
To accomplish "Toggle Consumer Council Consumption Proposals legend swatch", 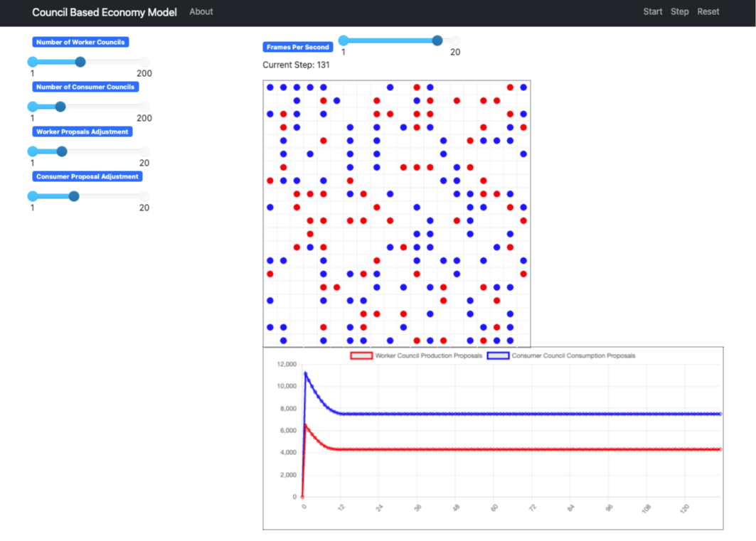I will [498, 355].
